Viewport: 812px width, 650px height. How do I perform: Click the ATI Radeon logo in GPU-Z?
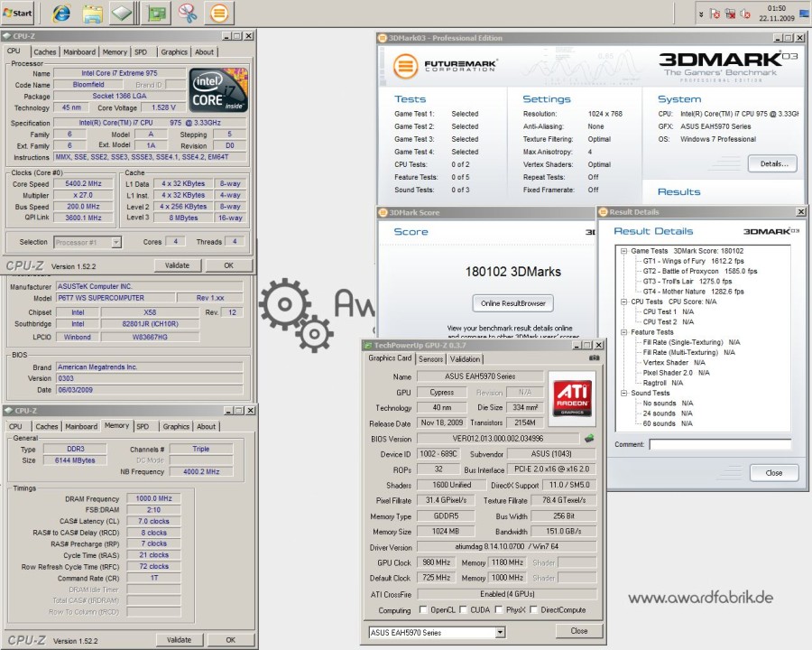tap(572, 398)
